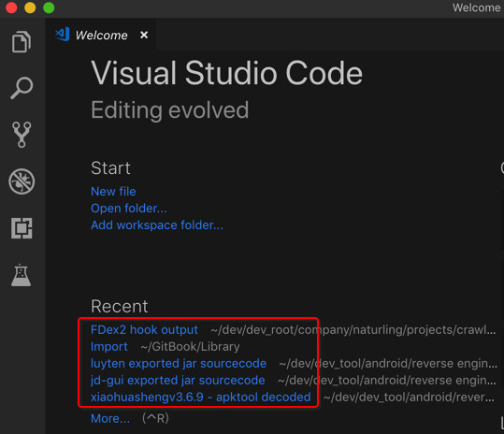Image resolution: width=504 pixels, height=434 pixels.
Task: Open xiaohuashengv3.6.9 - apktool decoded
Action: pyautogui.click(x=200, y=397)
